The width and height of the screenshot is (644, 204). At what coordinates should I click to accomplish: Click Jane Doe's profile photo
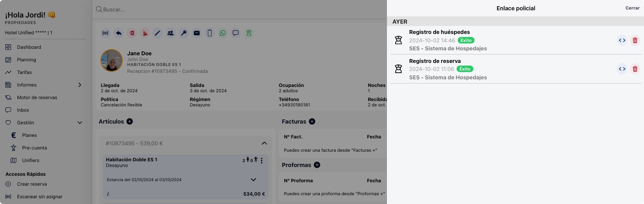(111, 60)
